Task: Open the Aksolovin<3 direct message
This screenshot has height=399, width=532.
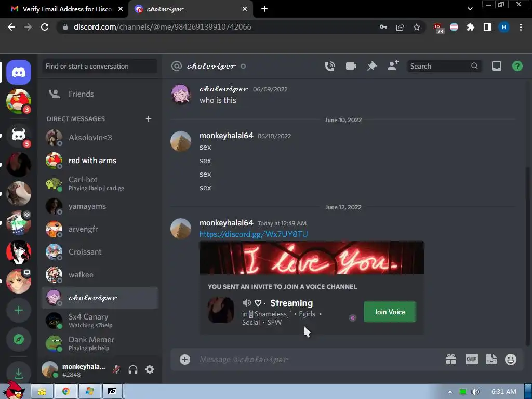Action: [x=100, y=137]
